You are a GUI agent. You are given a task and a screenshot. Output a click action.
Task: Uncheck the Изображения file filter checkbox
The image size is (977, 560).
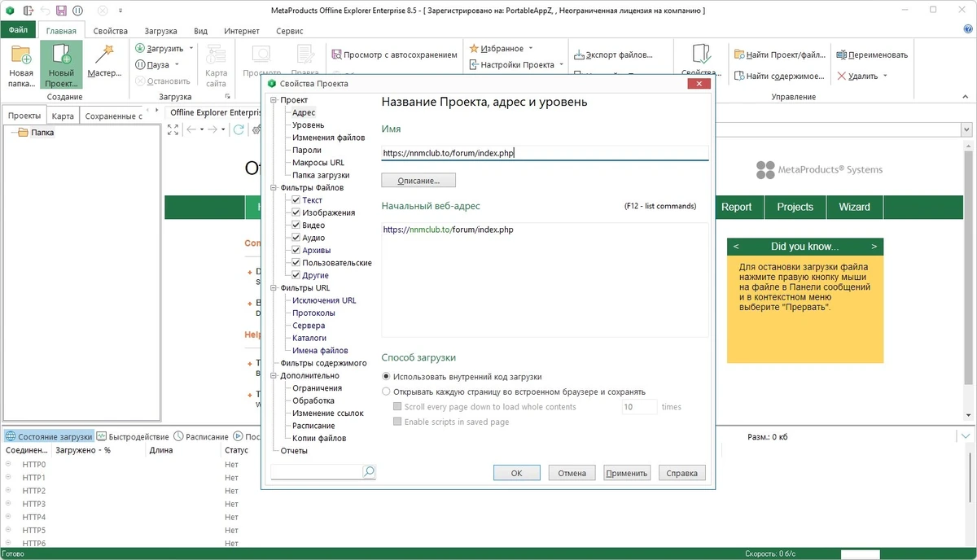pyautogui.click(x=296, y=212)
